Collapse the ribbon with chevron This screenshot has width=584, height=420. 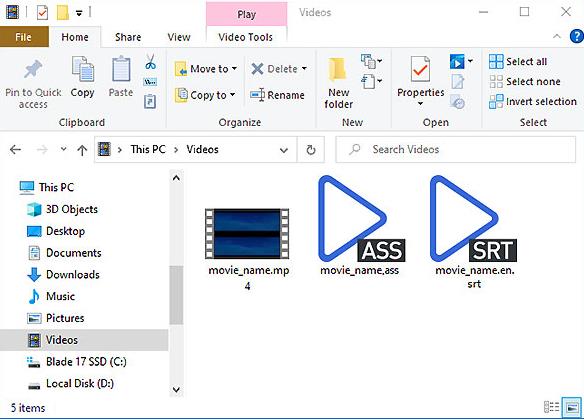(x=557, y=36)
